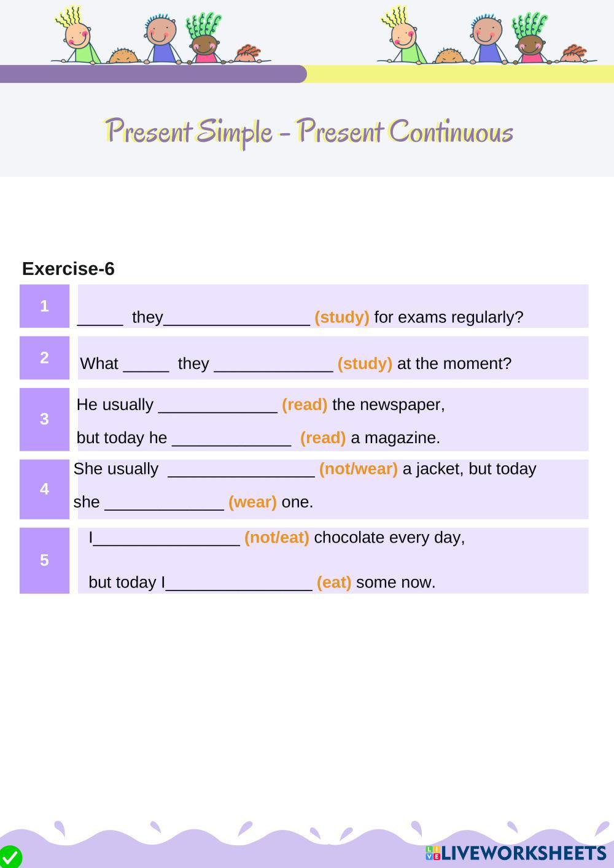
Task: Click the blank before "(wear) one."
Action: 164,502
